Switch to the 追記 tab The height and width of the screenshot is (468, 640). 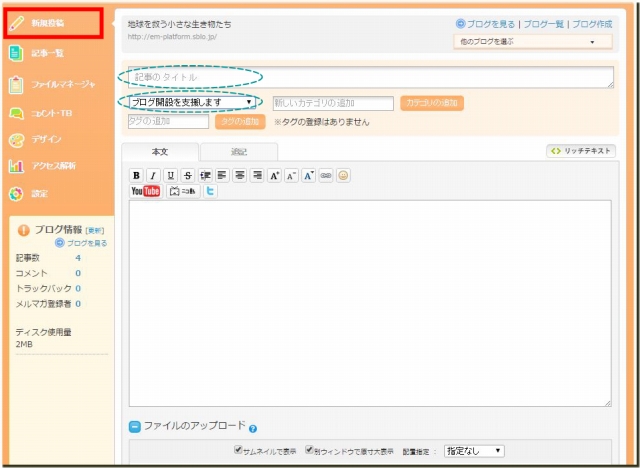coord(238,152)
